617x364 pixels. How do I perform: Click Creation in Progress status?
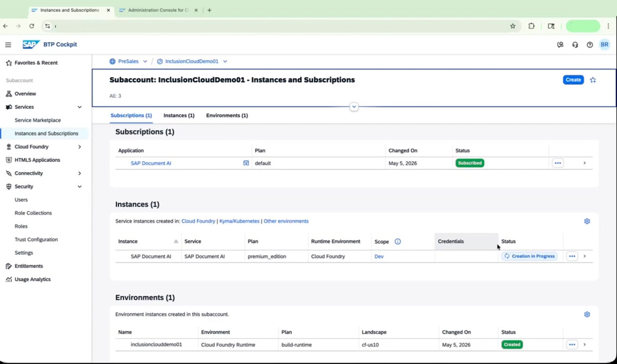pyautogui.click(x=529, y=256)
